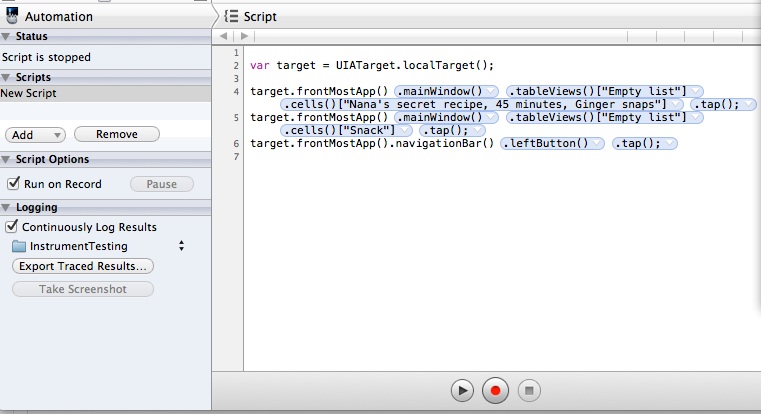Go forward with the right arrow
This screenshot has width=761, height=414.
[x=244, y=36]
